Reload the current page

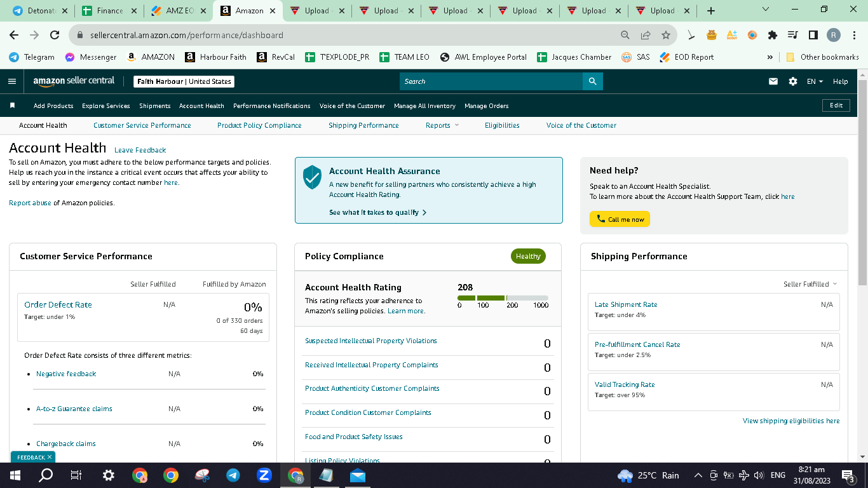tap(55, 35)
